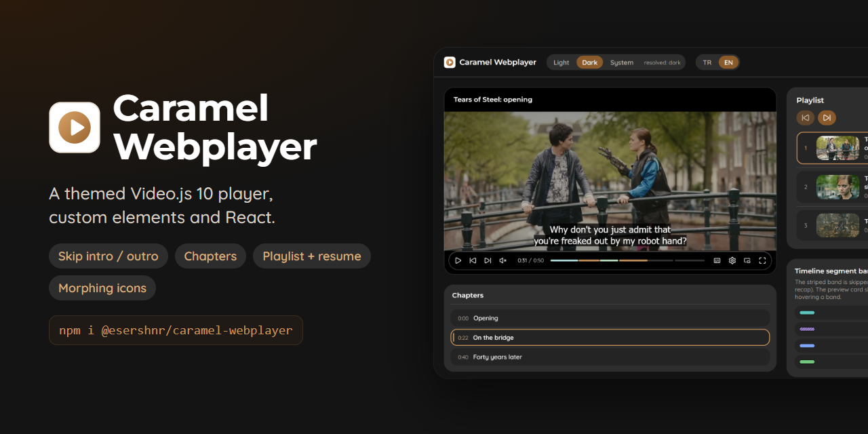The image size is (868, 434).
Task: Open second playlist item thumbnail
Action: 838,186
